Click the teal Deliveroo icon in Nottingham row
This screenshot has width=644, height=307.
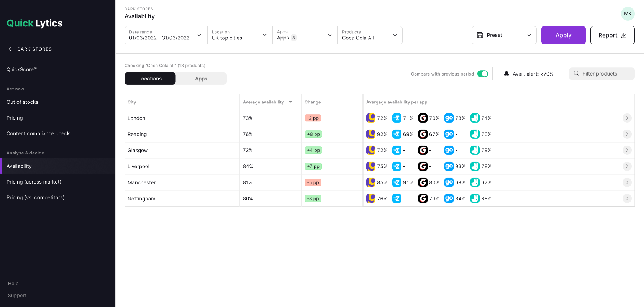click(475, 199)
